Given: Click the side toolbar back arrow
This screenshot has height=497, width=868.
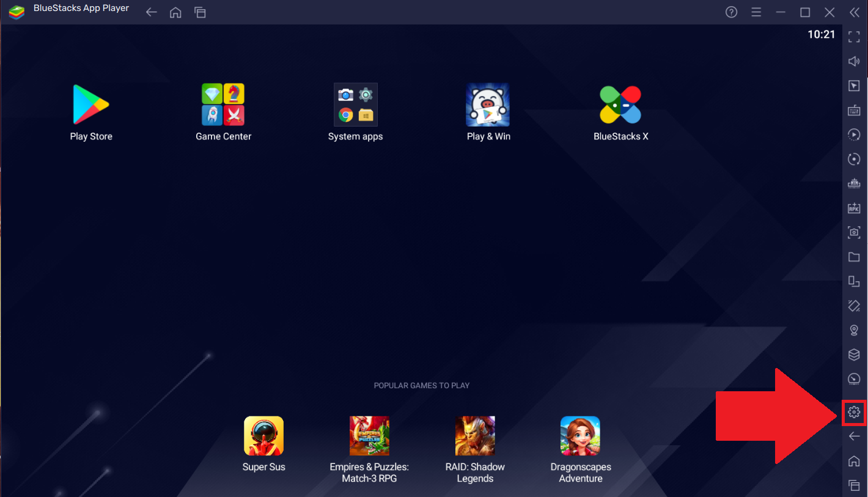Looking at the screenshot, I should click(854, 436).
